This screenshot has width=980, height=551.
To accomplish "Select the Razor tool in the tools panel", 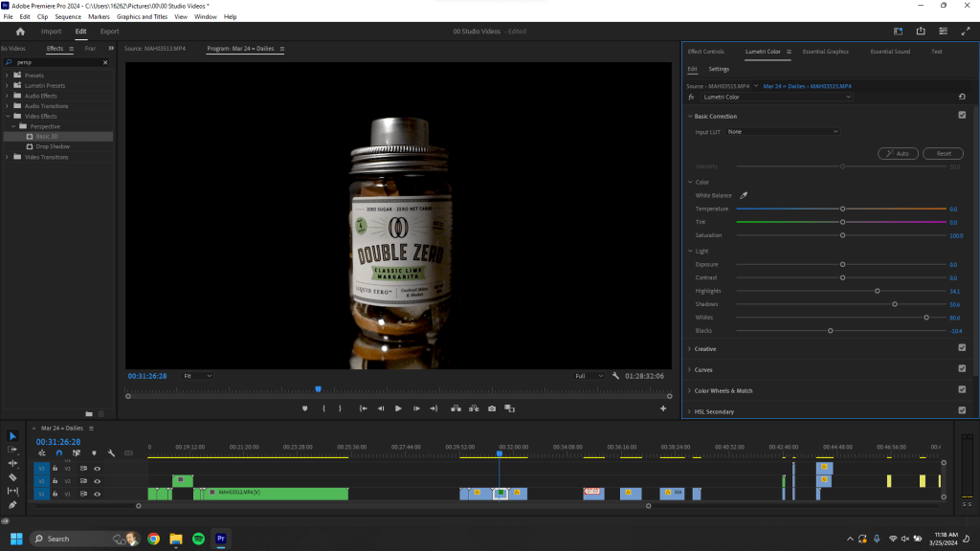I will point(12,476).
